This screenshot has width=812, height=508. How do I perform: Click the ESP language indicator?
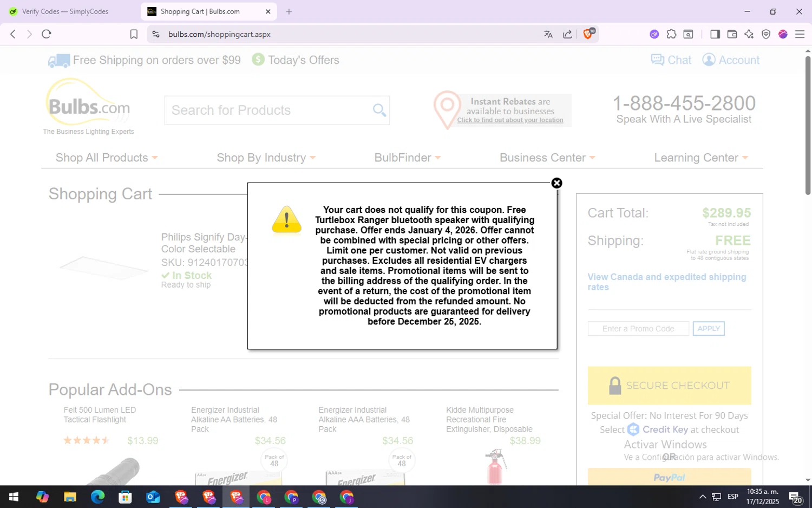[733, 497]
